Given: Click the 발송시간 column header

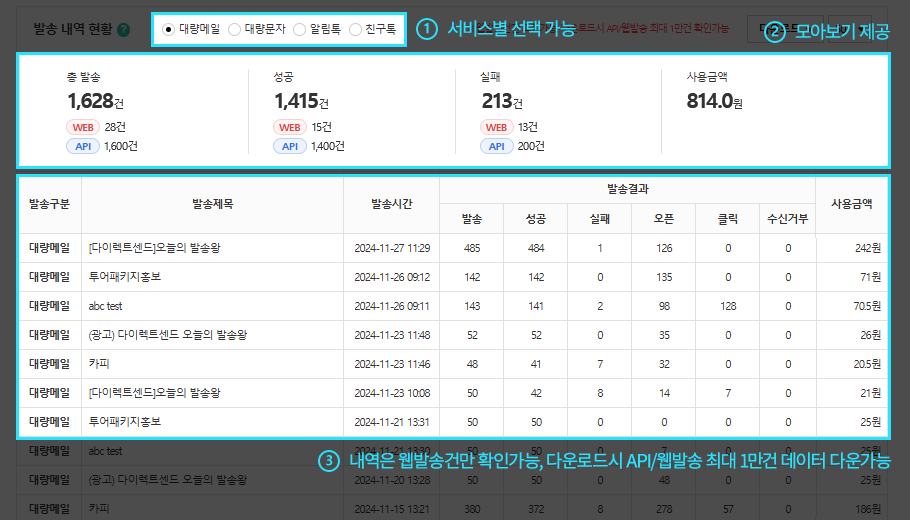Looking at the screenshot, I should point(392,204).
